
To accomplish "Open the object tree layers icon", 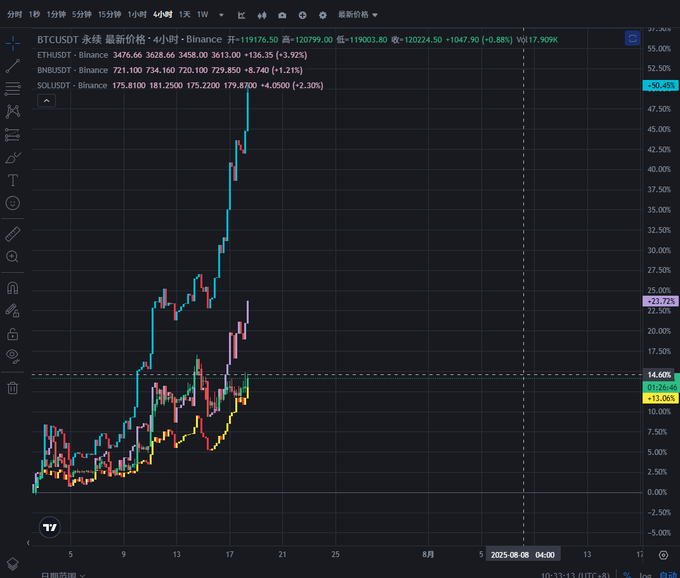I will point(13,564).
